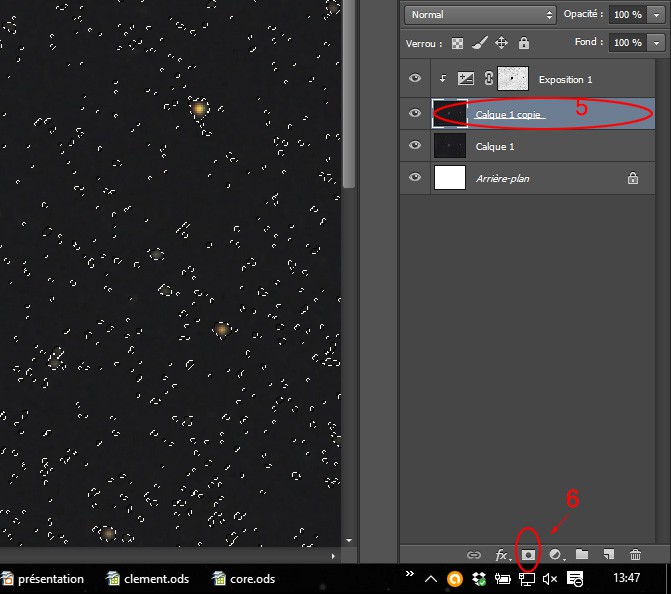Viewport: 671px width, 594px height.
Task: Create a new group folder
Action: tap(582, 554)
